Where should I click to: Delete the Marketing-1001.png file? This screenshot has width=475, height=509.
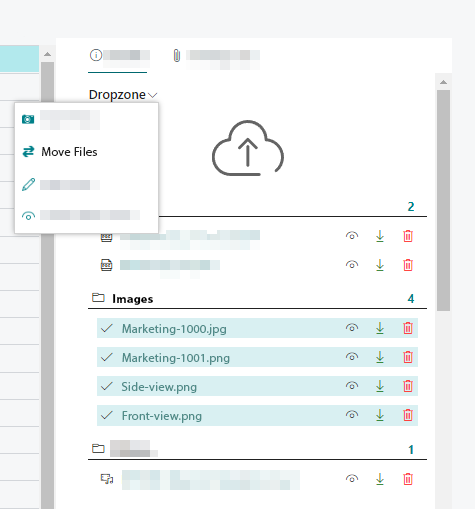tap(408, 357)
